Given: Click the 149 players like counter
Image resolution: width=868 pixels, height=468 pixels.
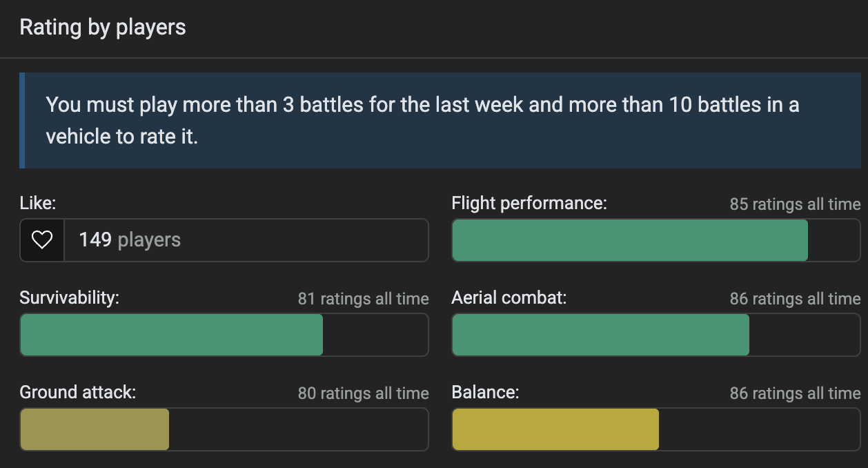Looking at the screenshot, I should pyautogui.click(x=130, y=240).
